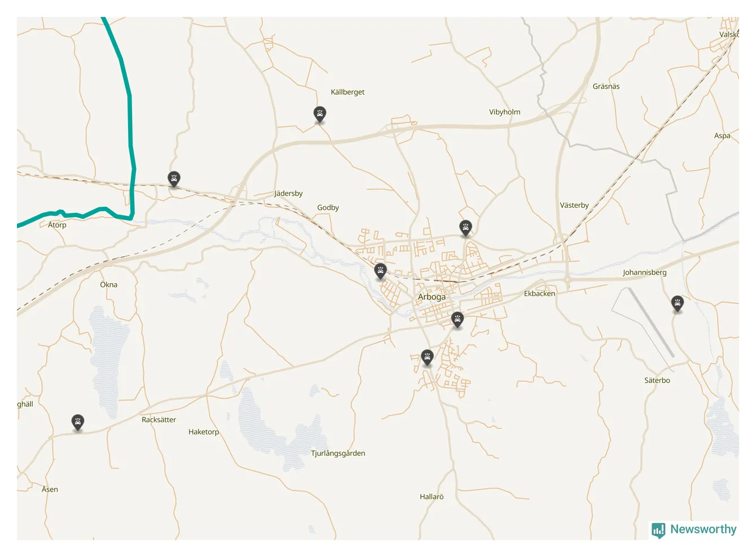756x557 pixels.
Task: Click the Säterbo place label
Action: [x=657, y=380]
